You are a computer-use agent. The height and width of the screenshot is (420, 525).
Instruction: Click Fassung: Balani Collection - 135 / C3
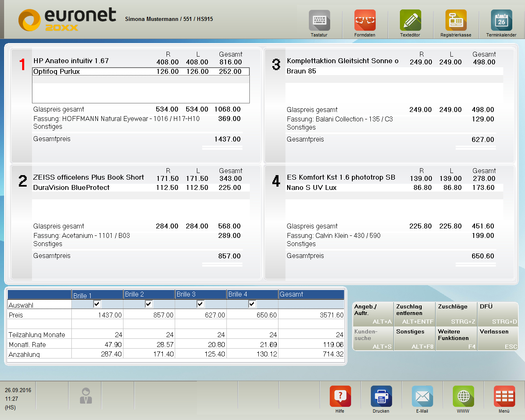tap(340, 119)
